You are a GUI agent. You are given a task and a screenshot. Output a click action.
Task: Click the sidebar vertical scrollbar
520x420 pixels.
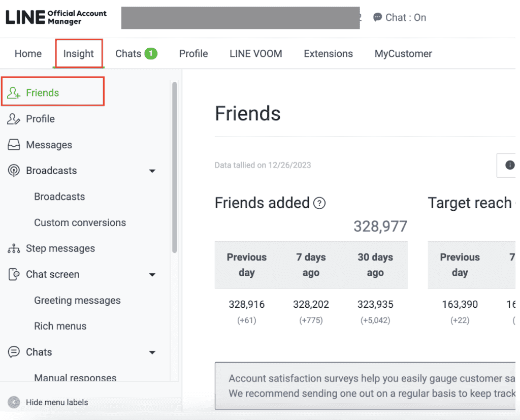[175, 168]
